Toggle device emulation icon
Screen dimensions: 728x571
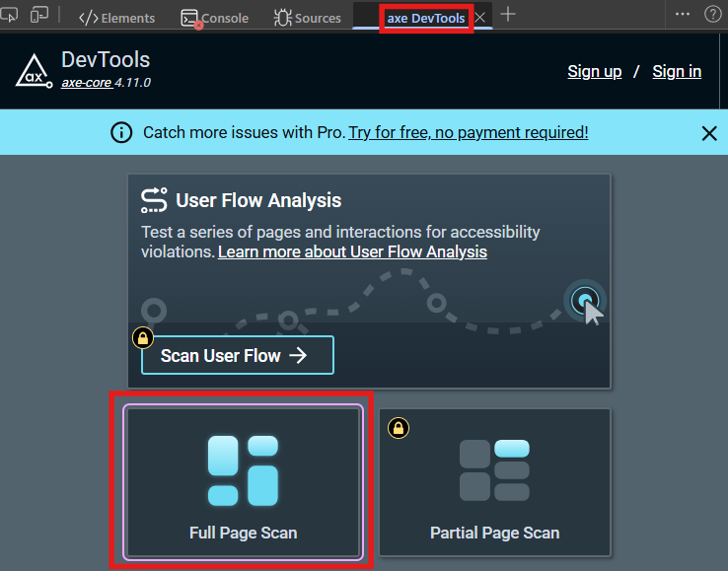pos(39,16)
